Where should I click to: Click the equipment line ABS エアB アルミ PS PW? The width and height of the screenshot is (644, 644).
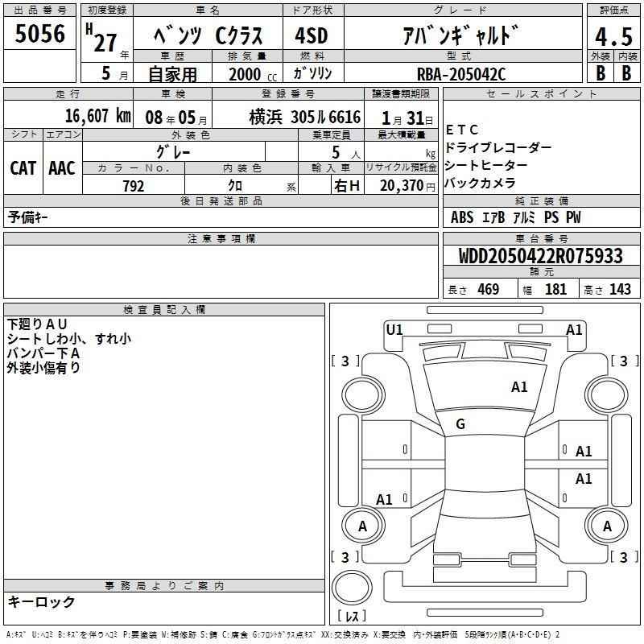click(516, 217)
